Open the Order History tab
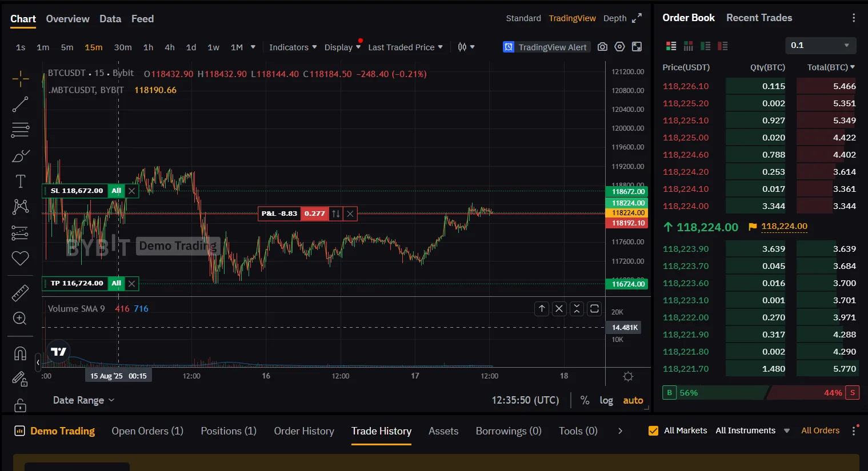The height and width of the screenshot is (471, 868). (304, 431)
